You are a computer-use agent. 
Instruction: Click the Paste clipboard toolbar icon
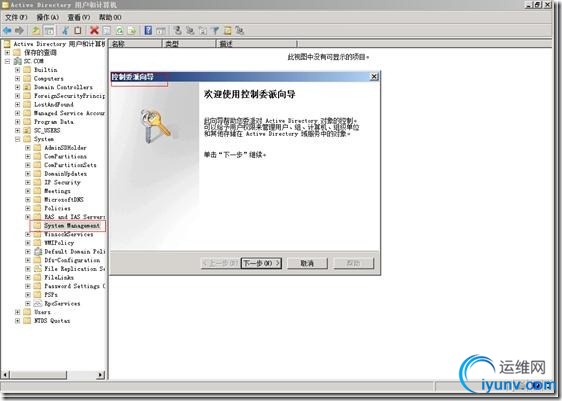[78, 31]
